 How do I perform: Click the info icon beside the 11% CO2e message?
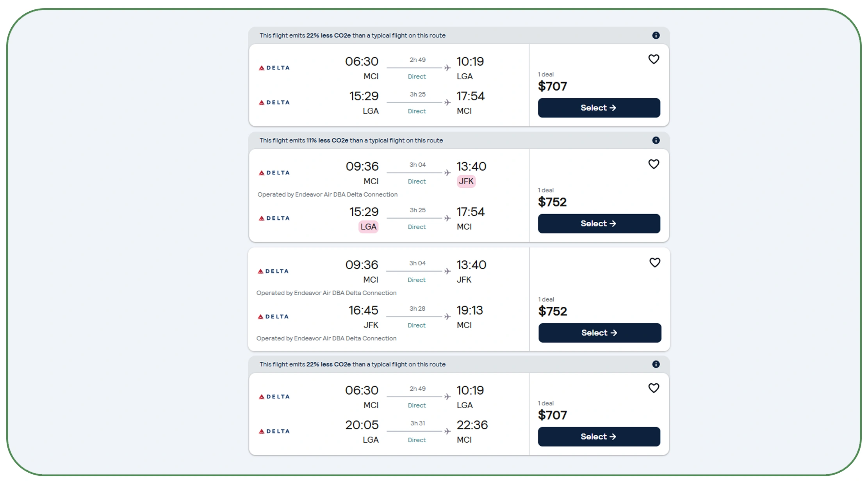656,140
